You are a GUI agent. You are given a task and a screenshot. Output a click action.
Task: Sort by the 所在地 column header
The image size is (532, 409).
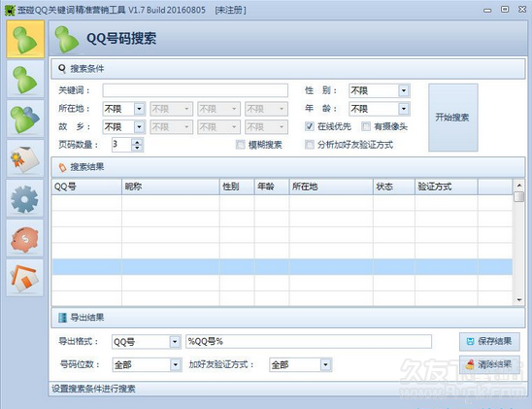331,187
